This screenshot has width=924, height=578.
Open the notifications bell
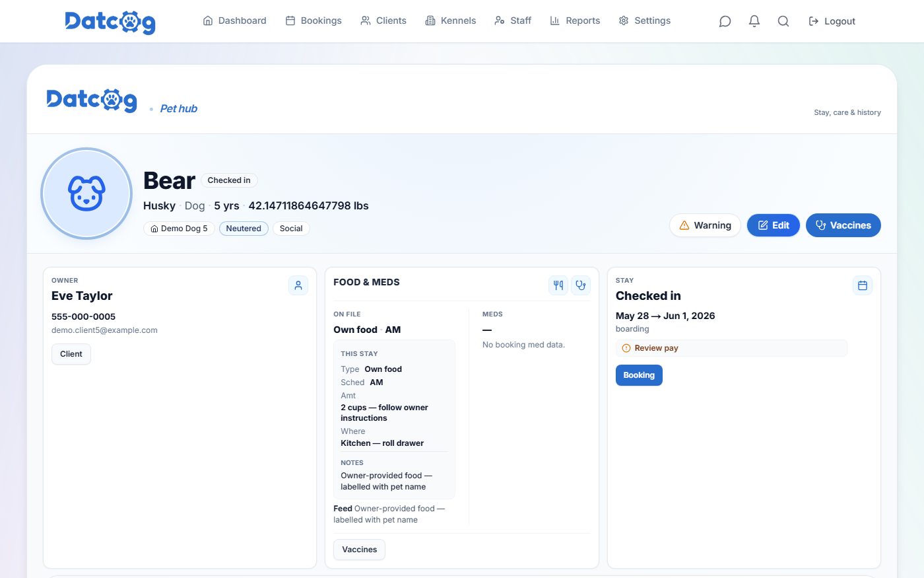pyautogui.click(x=754, y=21)
